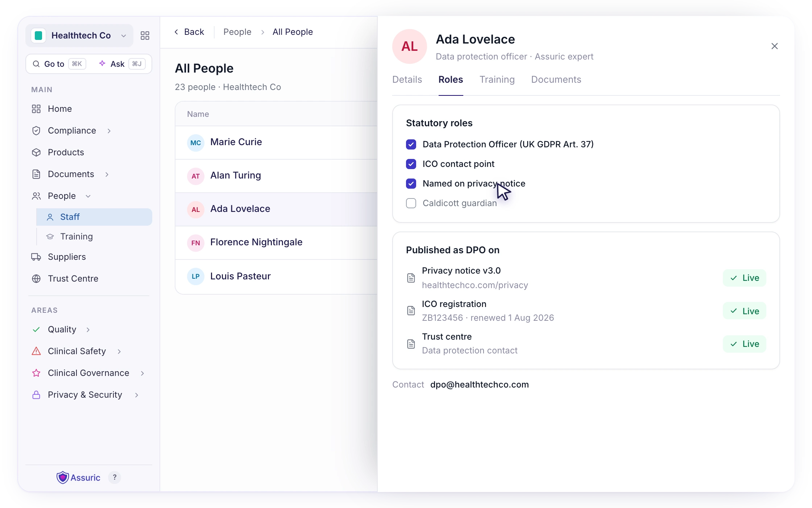Click the ICO registration document icon
This screenshot has height=508, width=812.
(x=411, y=311)
